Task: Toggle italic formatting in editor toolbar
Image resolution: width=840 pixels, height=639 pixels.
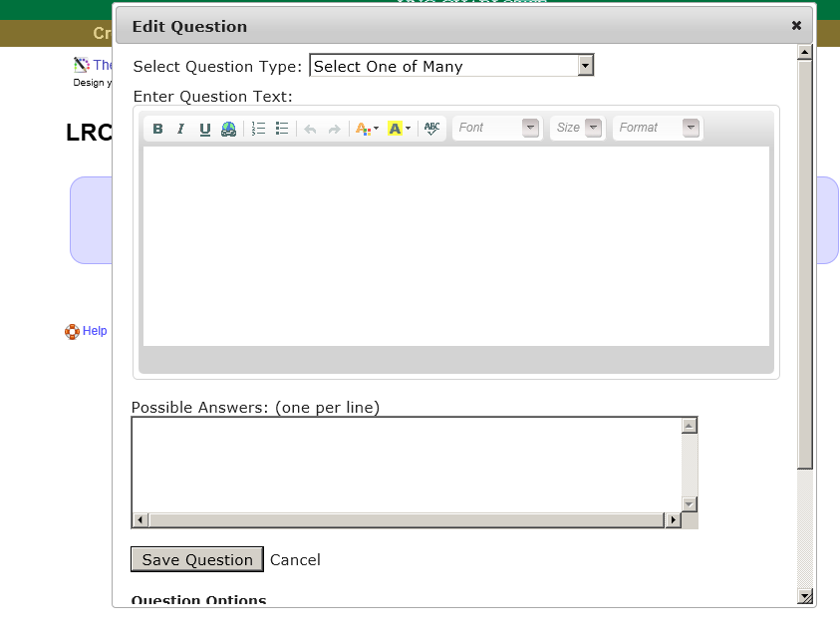Action: [180, 129]
